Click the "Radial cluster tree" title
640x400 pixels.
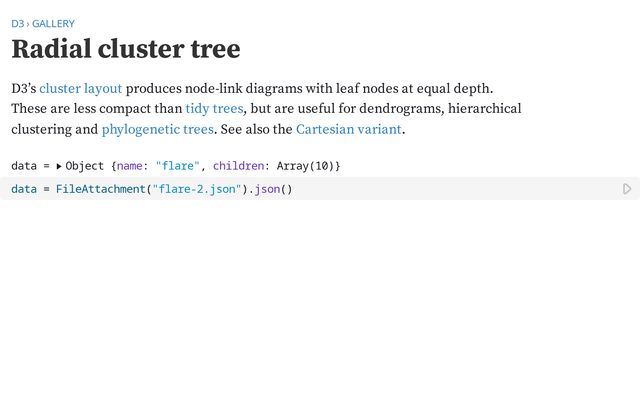125,49
